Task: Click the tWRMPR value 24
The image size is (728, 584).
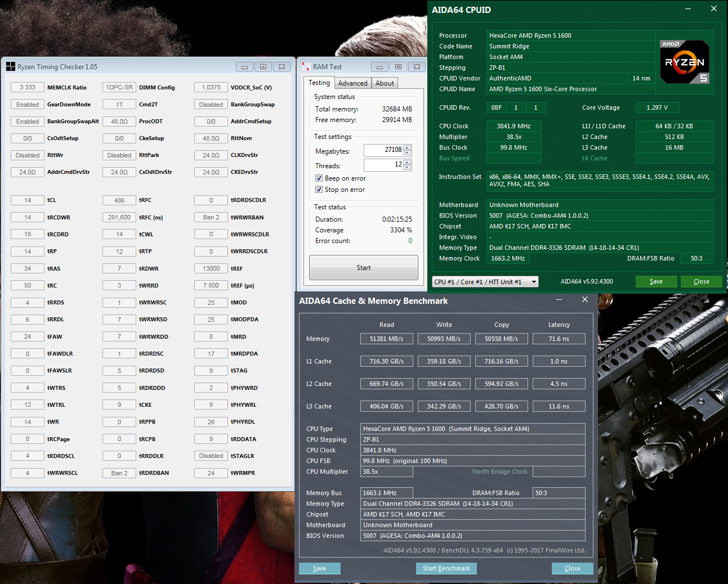Action: coord(211,473)
